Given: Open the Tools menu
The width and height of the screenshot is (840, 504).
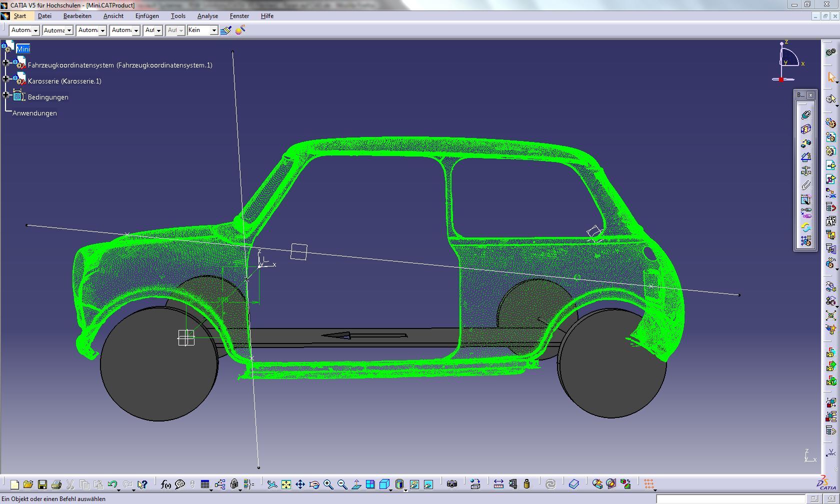Looking at the screenshot, I should (178, 16).
